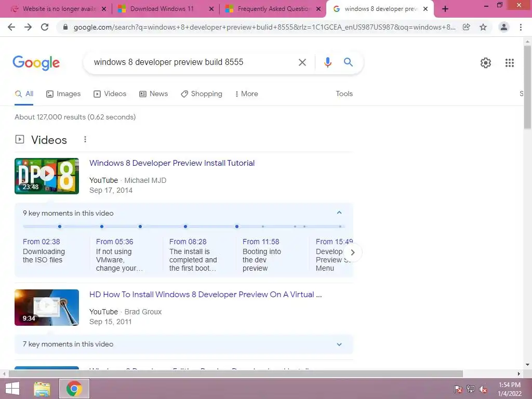Click the vertical scrollbar thumb
532x399 pixels.
pos(527,87)
